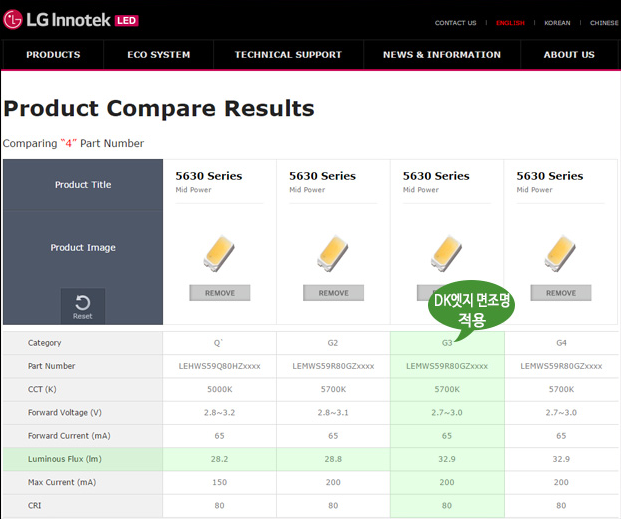Click the Product Compare Results heading
621x519 pixels.
159,108
